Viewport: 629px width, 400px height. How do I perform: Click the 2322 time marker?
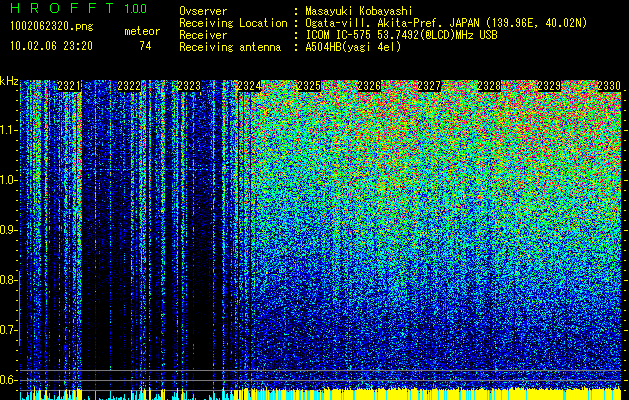pyautogui.click(x=129, y=86)
